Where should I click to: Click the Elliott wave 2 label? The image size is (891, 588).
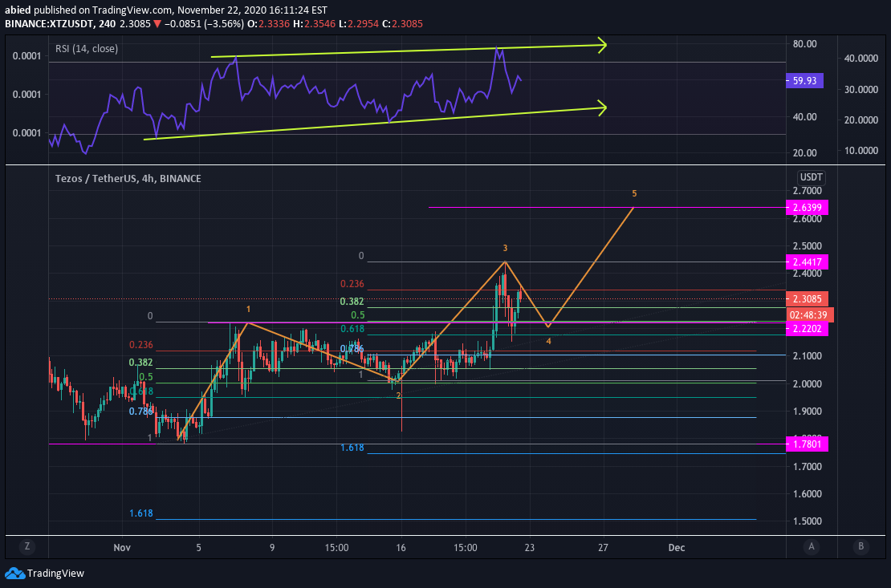pyautogui.click(x=399, y=396)
